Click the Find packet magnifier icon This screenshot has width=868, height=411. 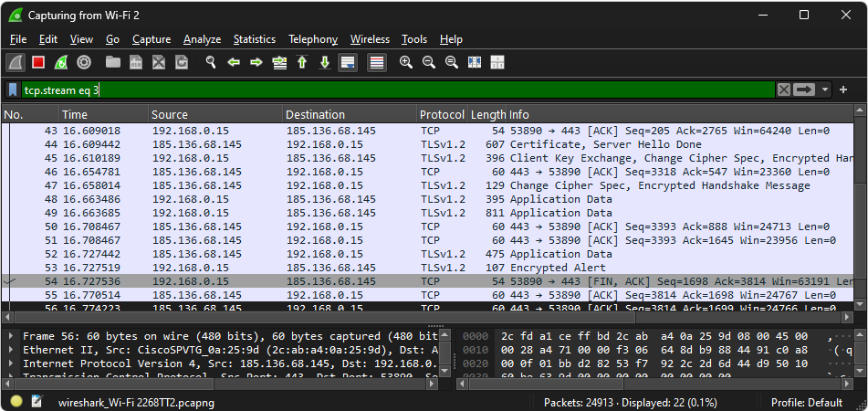tap(210, 63)
